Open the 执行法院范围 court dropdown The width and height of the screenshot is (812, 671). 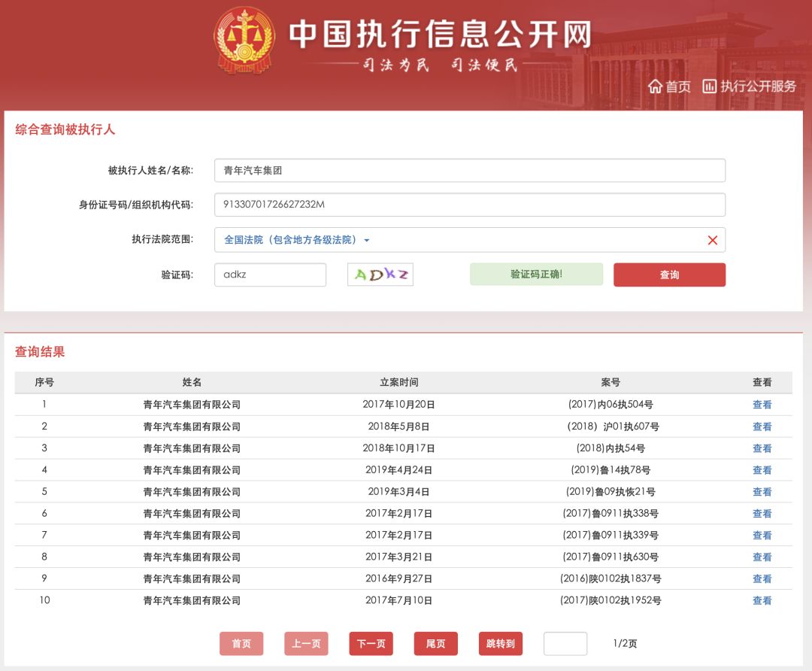pyautogui.click(x=470, y=240)
